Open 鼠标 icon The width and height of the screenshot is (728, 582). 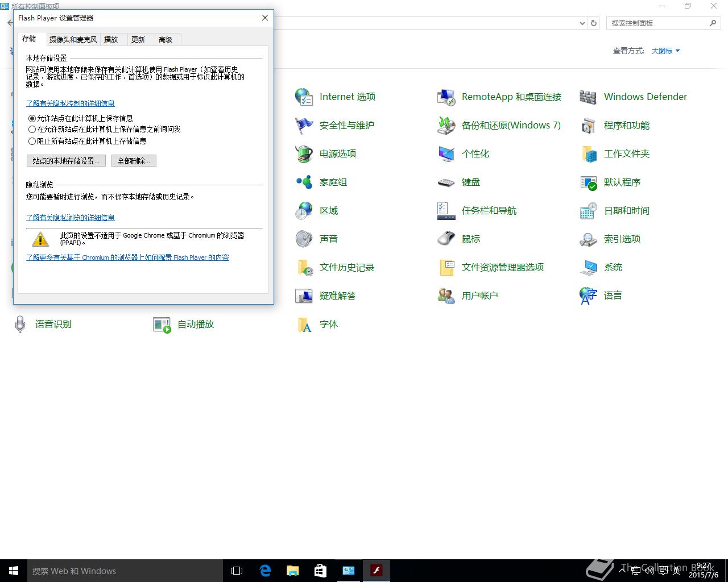(x=446, y=239)
